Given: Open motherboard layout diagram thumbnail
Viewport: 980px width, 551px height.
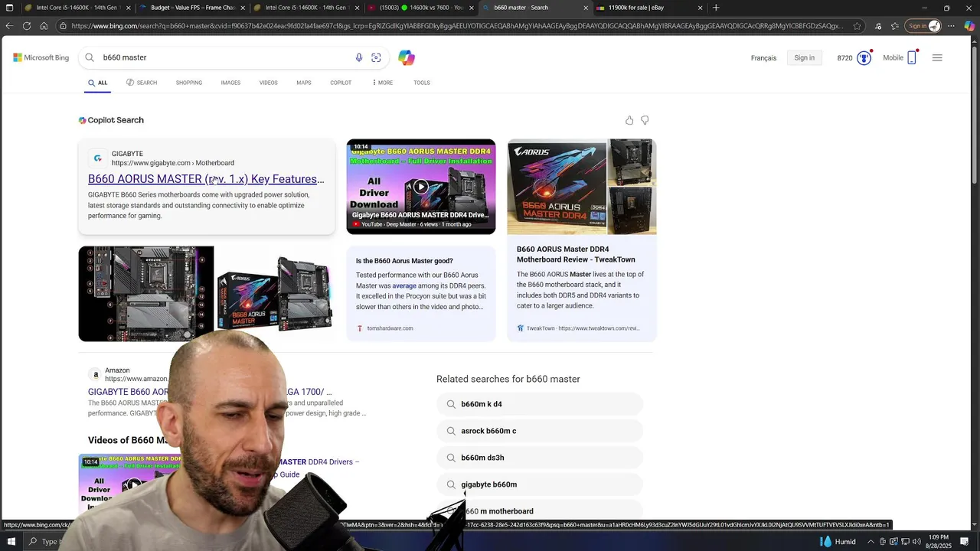Looking at the screenshot, I should pyautogui.click(x=146, y=294).
